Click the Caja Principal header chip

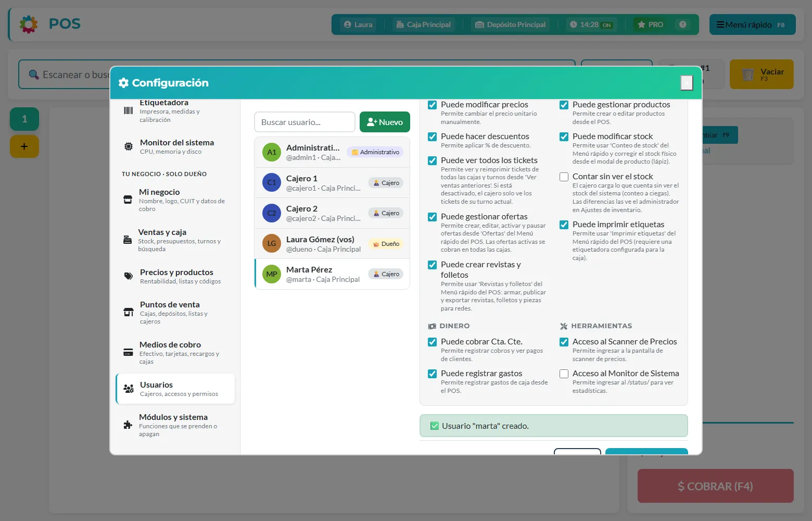tap(424, 24)
